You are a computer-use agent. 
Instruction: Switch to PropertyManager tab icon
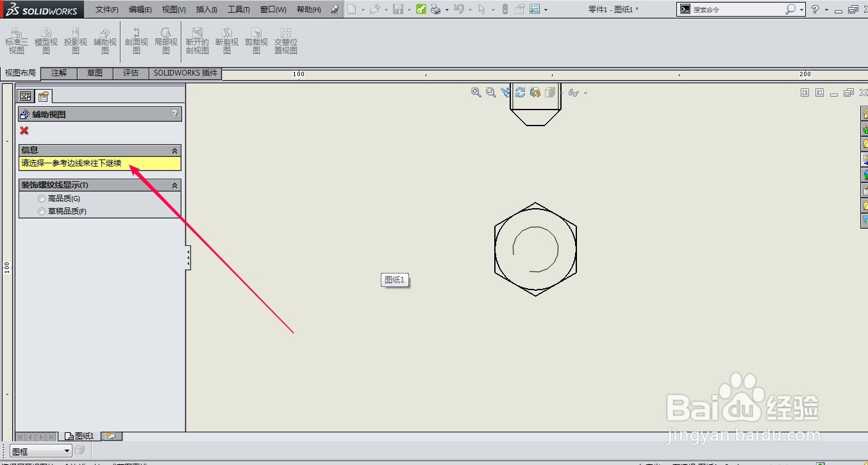click(43, 96)
